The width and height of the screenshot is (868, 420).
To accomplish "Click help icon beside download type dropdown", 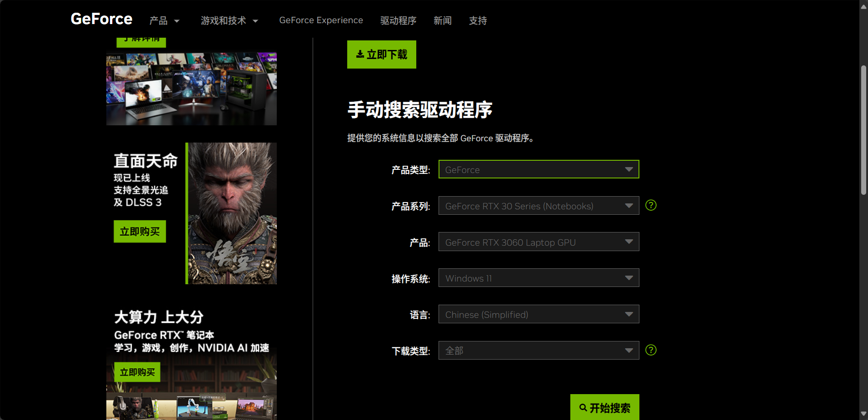I will (651, 350).
